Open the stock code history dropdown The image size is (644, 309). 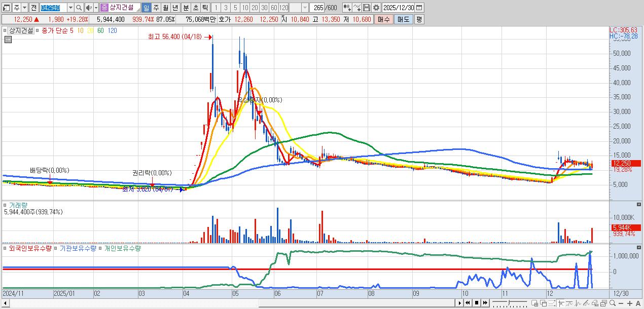[x=70, y=8]
